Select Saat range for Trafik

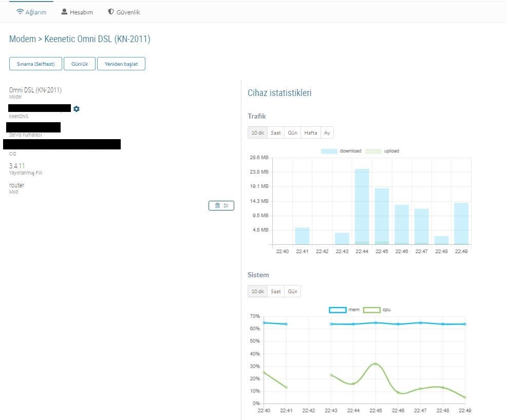(x=275, y=132)
